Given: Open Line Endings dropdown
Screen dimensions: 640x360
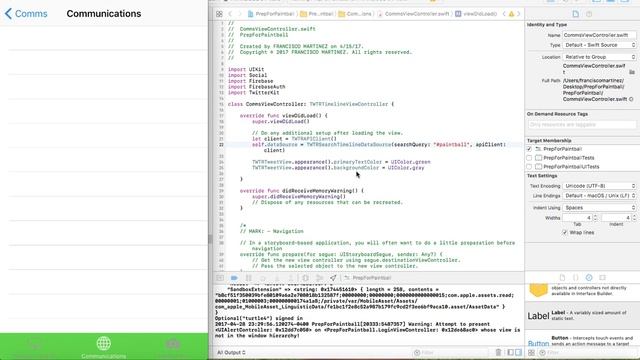Looking at the screenshot, I should (x=599, y=196).
